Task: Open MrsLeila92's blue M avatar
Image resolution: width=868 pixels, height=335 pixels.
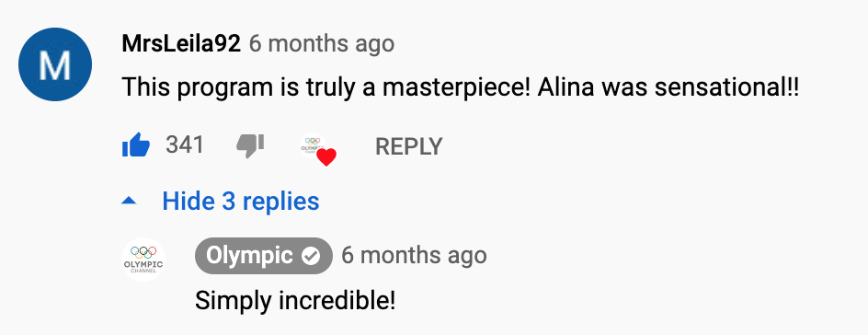Action: coord(55,64)
